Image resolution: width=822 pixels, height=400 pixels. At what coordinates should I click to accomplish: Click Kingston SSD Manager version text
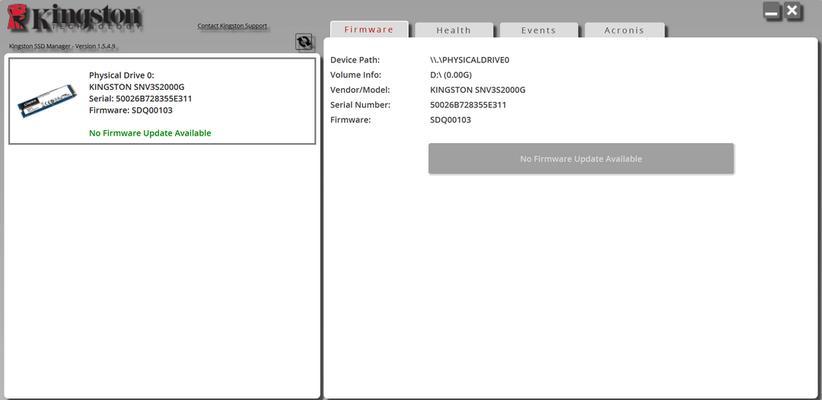62,46
